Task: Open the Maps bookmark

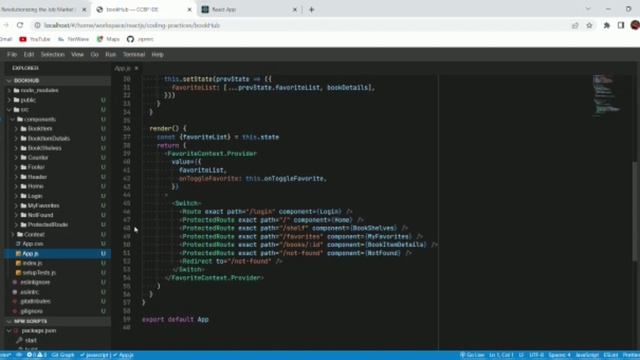Action: 108,39
